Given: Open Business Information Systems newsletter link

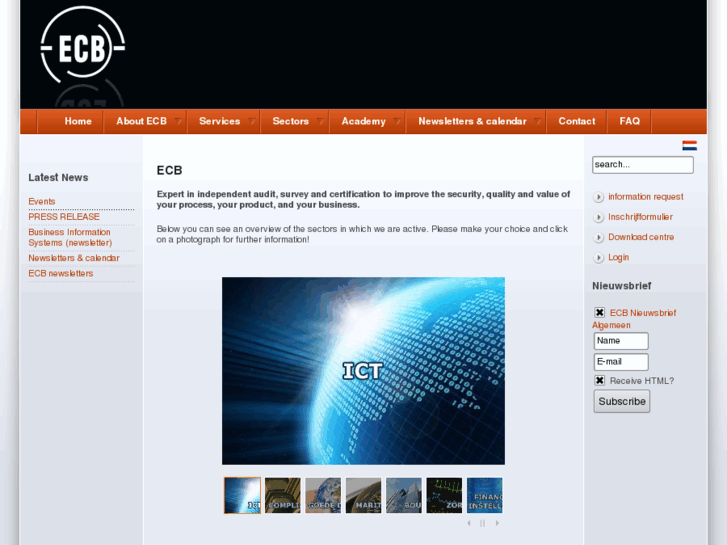Looking at the screenshot, I should coord(70,237).
